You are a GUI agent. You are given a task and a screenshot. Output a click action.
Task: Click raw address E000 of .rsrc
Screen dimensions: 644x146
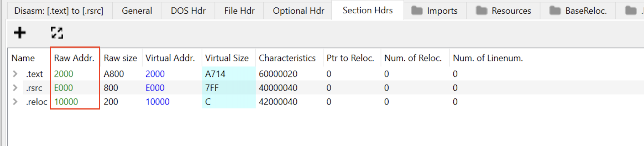pyautogui.click(x=63, y=88)
